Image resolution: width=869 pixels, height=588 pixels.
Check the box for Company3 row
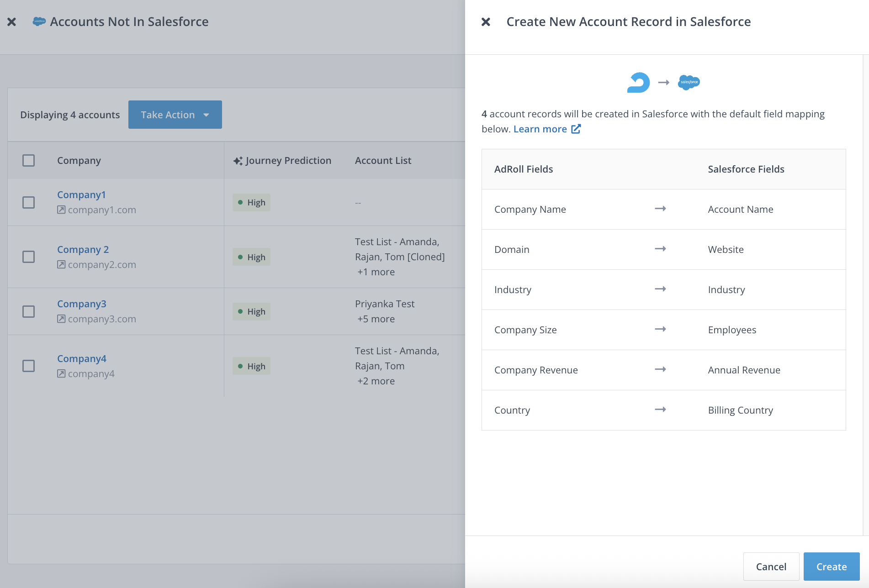click(29, 311)
